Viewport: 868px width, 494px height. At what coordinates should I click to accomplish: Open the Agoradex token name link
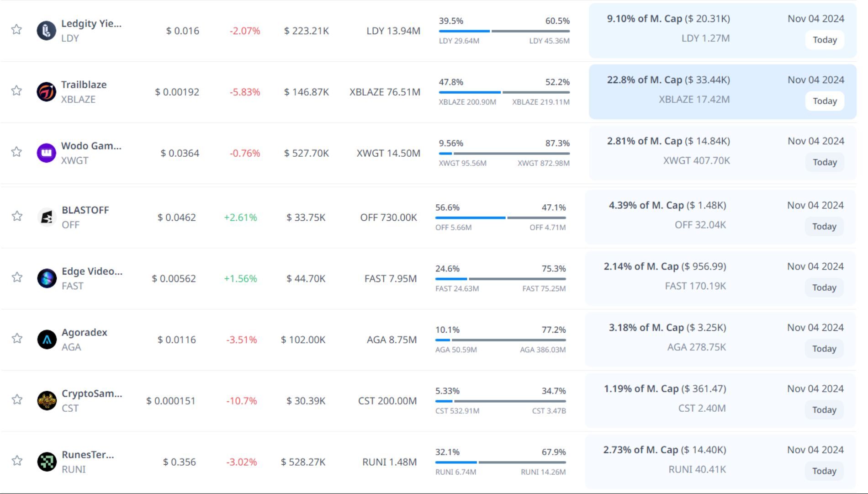coord(85,332)
